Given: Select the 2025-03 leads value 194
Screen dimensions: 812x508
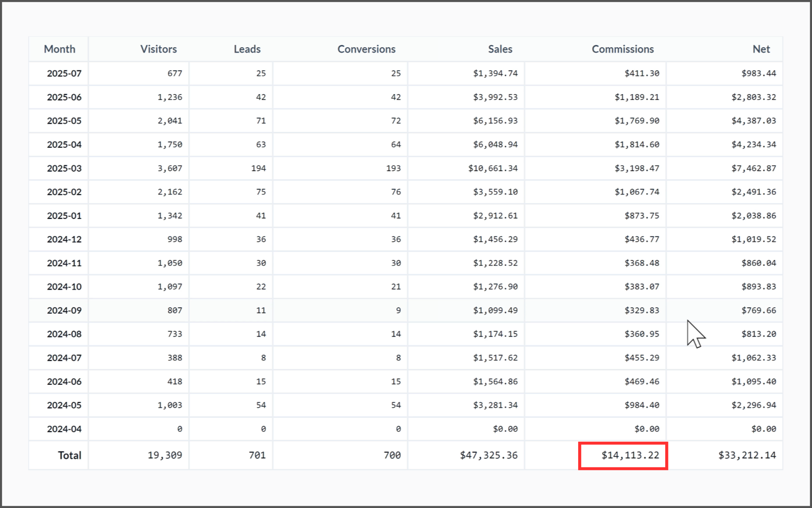Looking at the screenshot, I should click(x=259, y=168).
